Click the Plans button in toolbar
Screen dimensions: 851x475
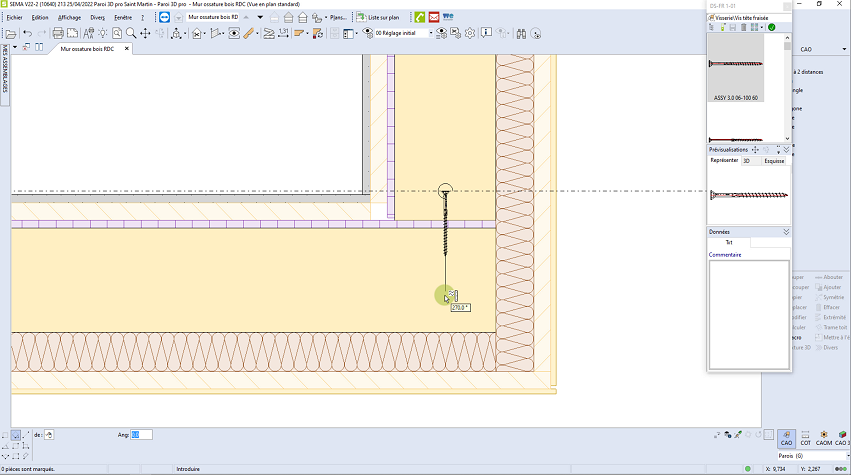[339, 17]
